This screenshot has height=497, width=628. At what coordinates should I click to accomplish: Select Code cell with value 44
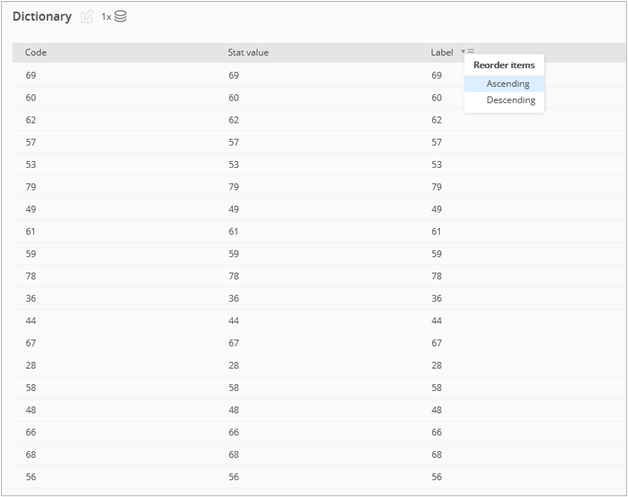point(31,320)
